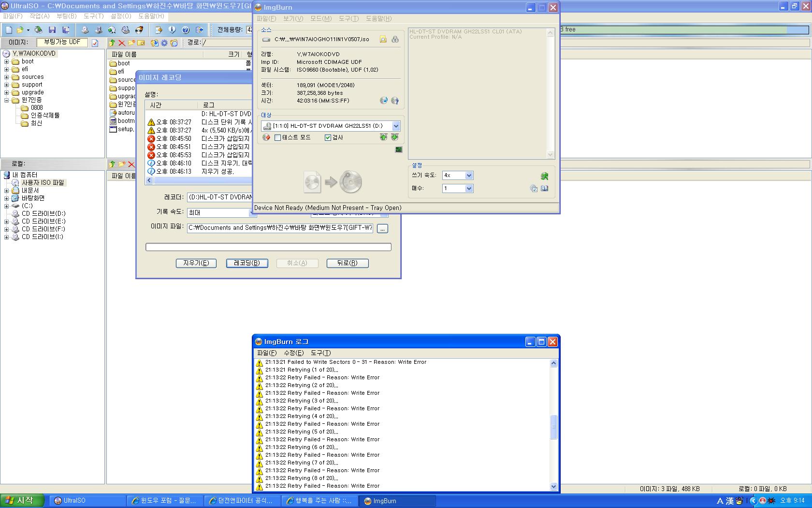Click the UltraISO help question mark icon
Screen dimensions: 812x508
186,30
